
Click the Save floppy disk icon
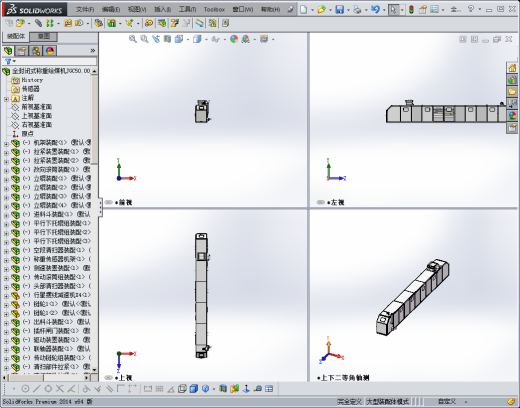pyautogui.click(x=339, y=10)
